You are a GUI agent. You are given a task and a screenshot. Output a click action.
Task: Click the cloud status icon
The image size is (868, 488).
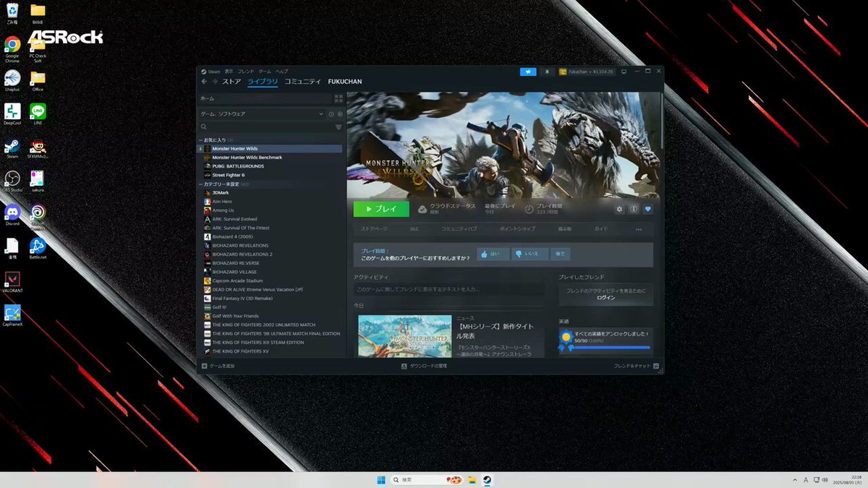coord(422,209)
